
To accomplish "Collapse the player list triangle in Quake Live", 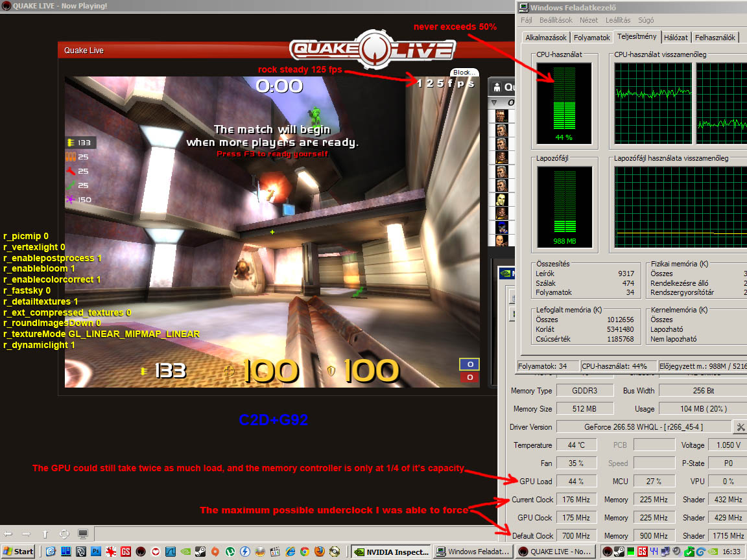I will pos(495,102).
